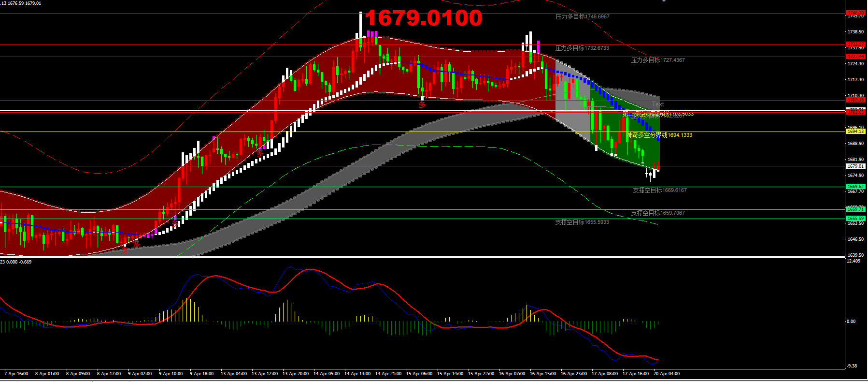The width and height of the screenshot is (868, 382).
Task: Click the 15 Apr 14:00 time label
Action: point(450,374)
